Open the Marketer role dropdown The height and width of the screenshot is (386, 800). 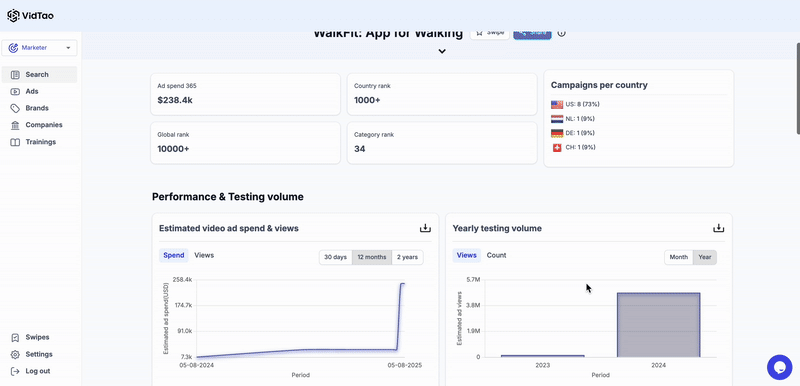[39, 48]
